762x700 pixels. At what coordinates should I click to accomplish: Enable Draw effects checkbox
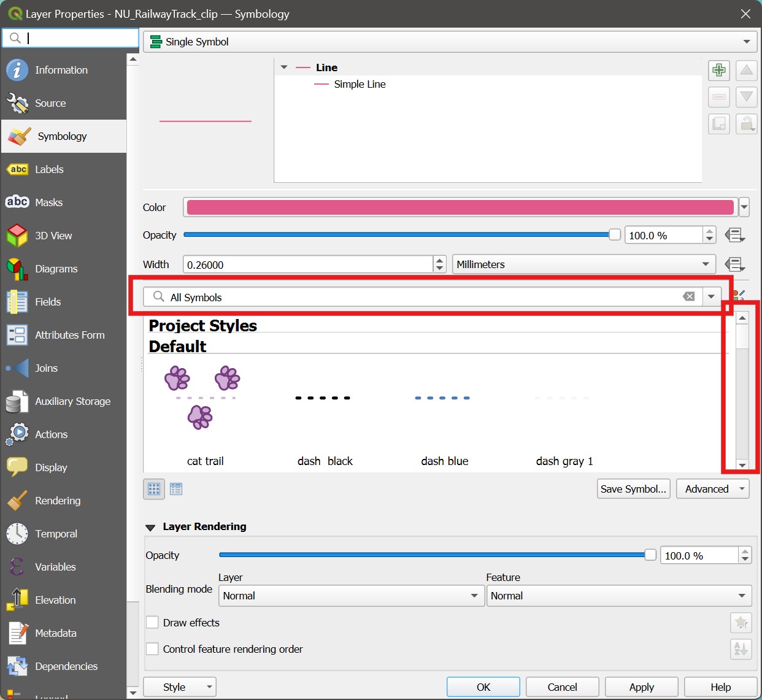tap(153, 623)
